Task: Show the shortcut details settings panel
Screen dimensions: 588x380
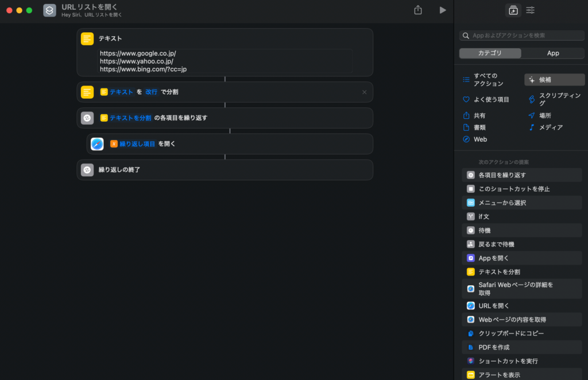Action: pos(531,10)
